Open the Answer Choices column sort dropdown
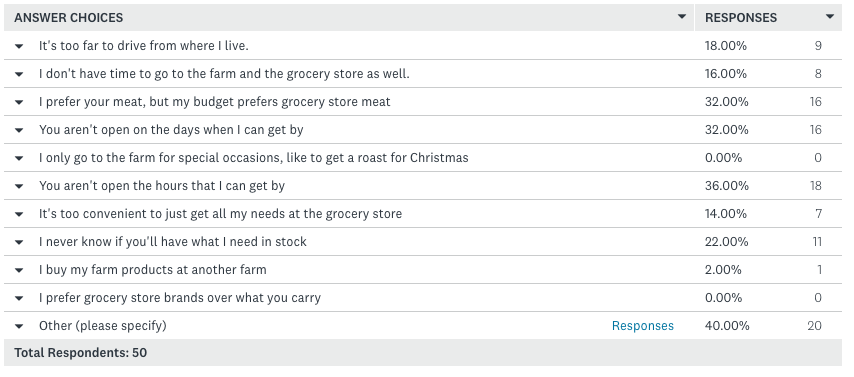The width and height of the screenshot is (854, 377). coord(681,17)
